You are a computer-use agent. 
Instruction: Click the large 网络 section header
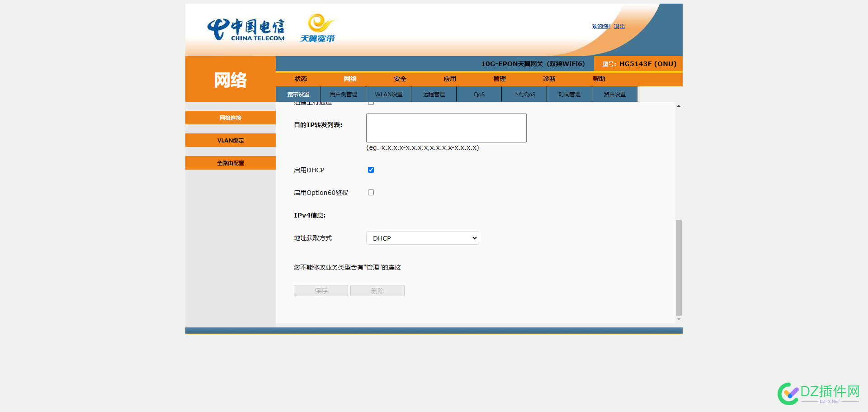pyautogui.click(x=231, y=80)
